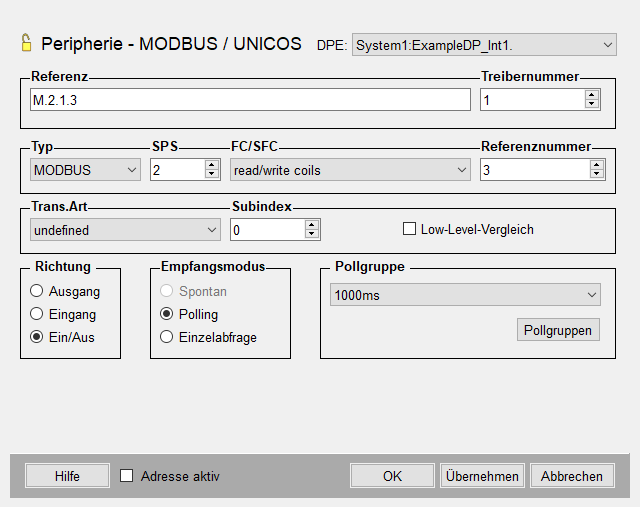Open the FC/SFC read/write coils dropdown
Screen dimensions: 640x507
(x=349, y=170)
